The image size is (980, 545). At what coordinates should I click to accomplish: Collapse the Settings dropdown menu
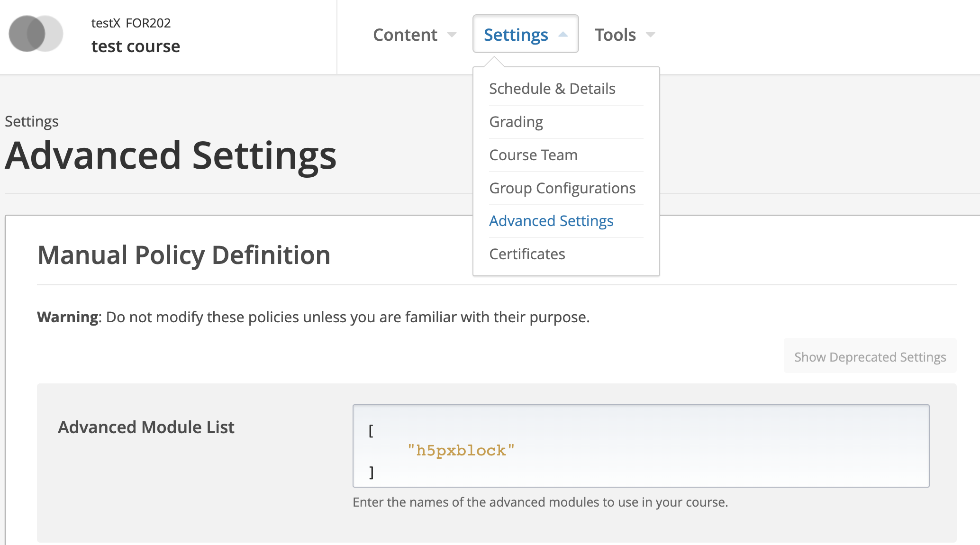(526, 34)
